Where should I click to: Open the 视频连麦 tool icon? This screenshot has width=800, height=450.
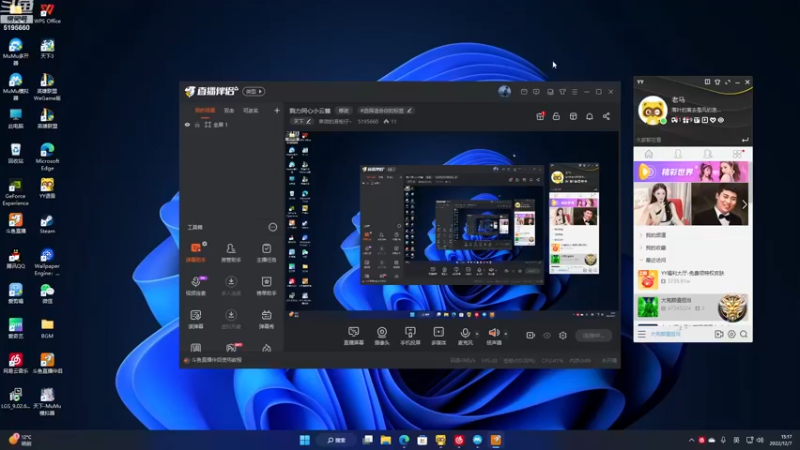click(196, 286)
